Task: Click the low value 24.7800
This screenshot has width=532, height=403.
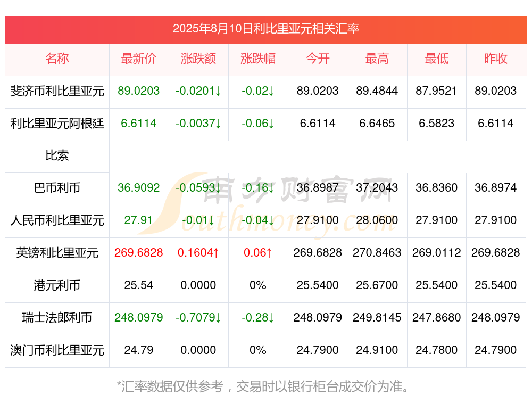Action: click(437, 350)
